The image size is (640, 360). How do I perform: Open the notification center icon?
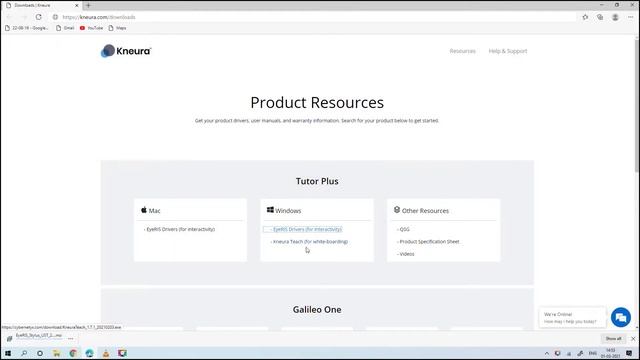[x=629, y=353]
